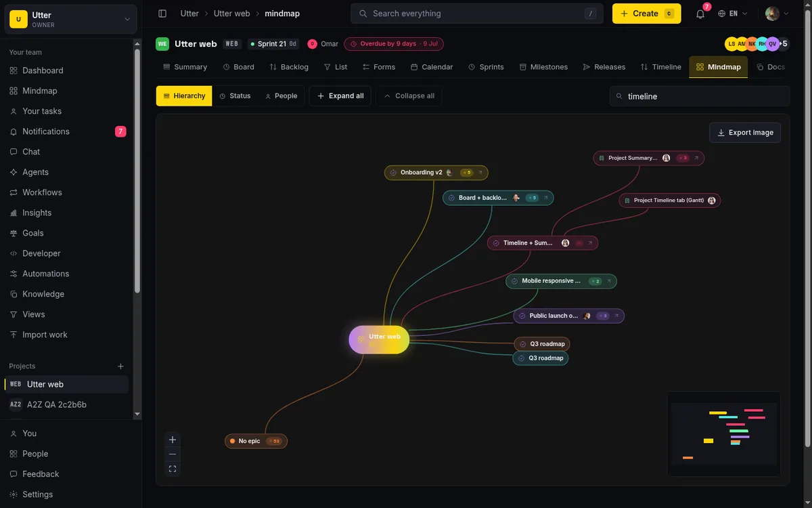The image size is (812, 508).
Task: Expand the 53 badge on No epic
Action: [273, 441]
